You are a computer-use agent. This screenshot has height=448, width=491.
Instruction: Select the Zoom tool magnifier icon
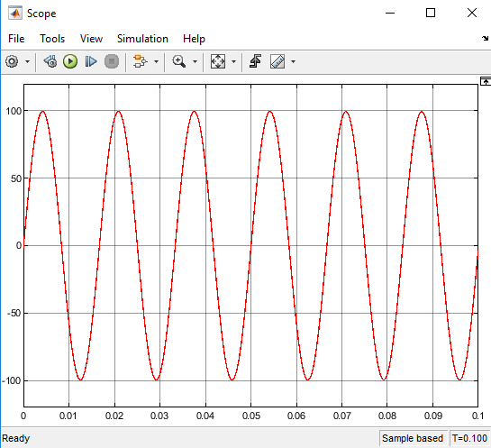click(x=178, y=61)
